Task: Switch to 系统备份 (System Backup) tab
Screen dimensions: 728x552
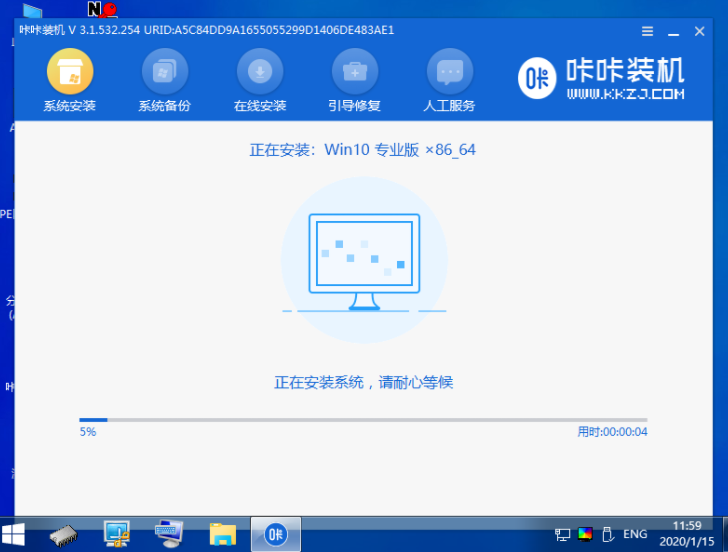Action: coord(164,80)
